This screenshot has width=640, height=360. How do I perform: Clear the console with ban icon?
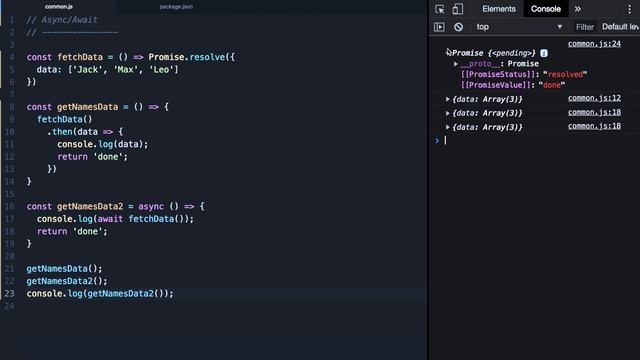coord(458,27)
